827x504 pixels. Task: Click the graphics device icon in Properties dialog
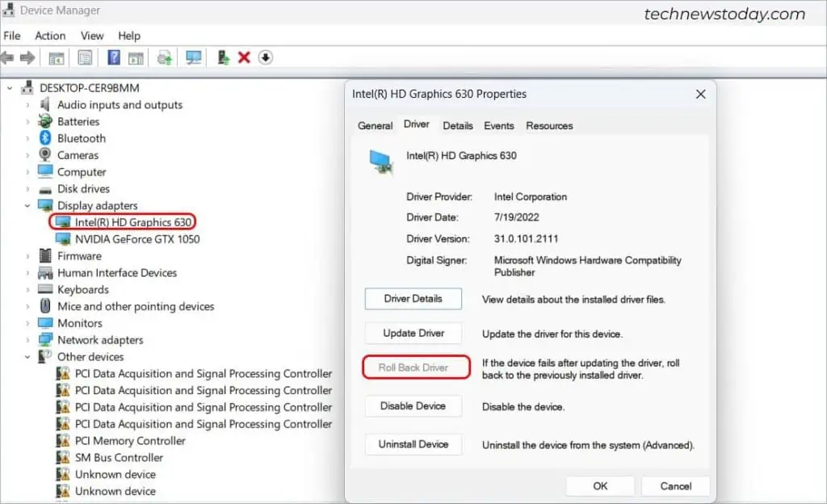tap(381, 162)
